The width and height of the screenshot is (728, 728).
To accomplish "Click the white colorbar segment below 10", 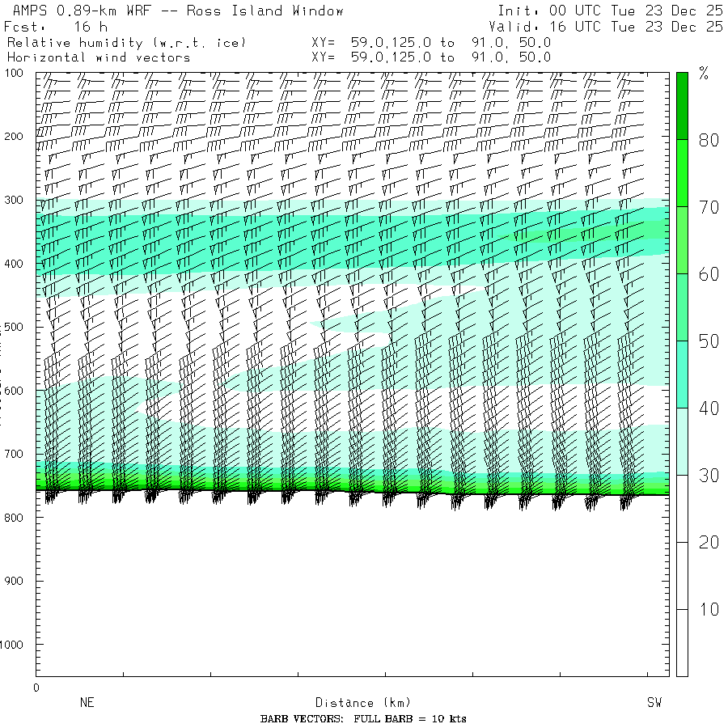I will coord(682,643).
